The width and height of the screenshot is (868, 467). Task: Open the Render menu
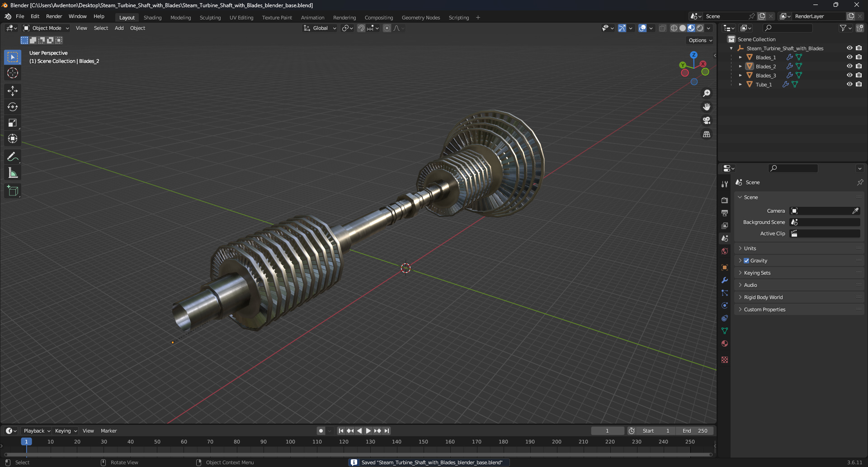click(54, 16)
